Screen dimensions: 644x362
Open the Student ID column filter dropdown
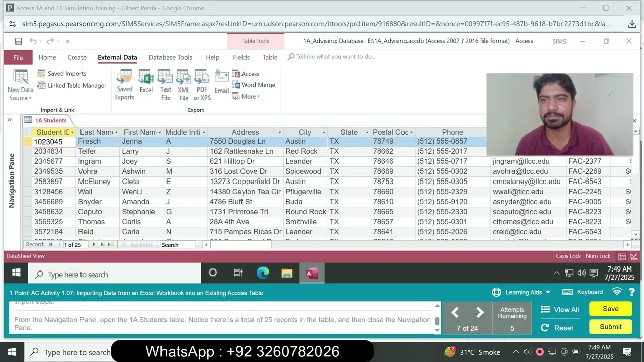pyautogui.click(x=72, y=132)
